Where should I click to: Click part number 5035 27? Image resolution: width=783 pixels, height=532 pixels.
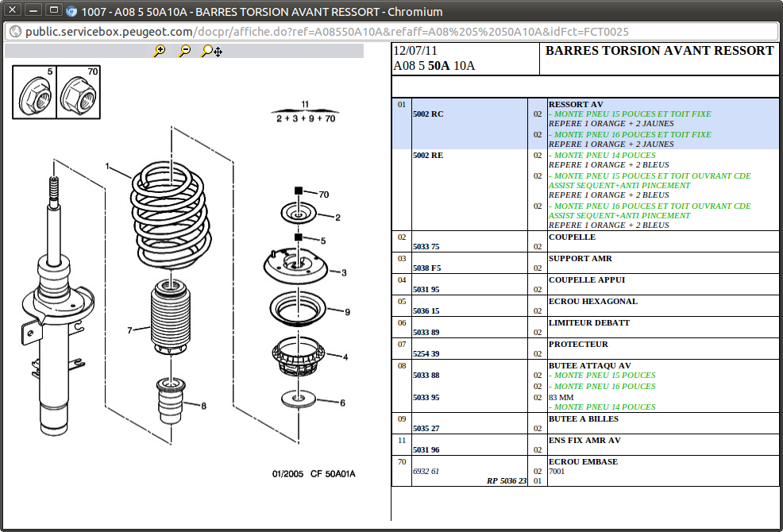[x=426, y=429]
